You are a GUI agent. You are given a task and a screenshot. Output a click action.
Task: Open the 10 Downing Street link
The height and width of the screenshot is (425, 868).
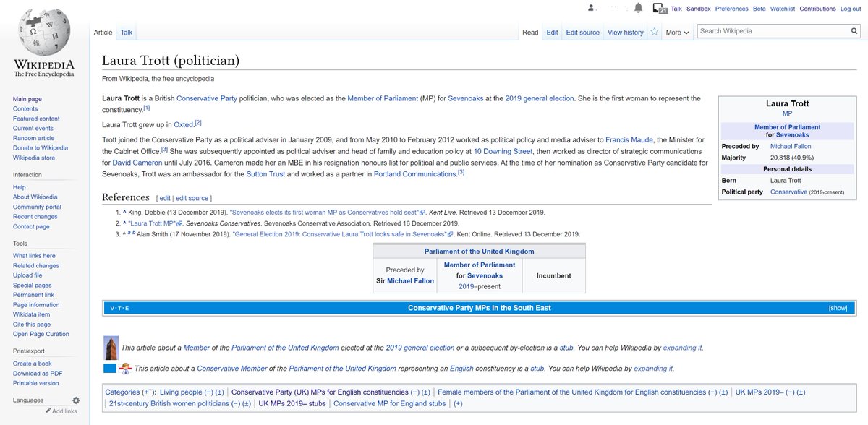pos(503,152)
